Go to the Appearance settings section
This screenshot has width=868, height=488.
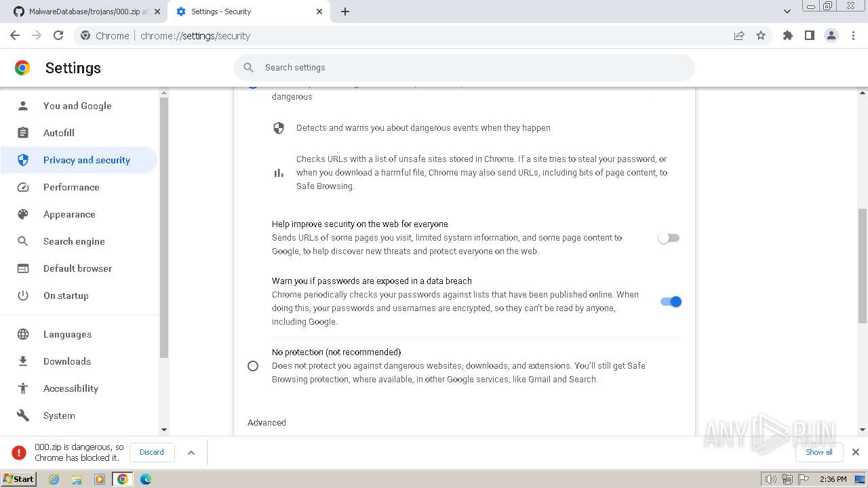point(79,214)
